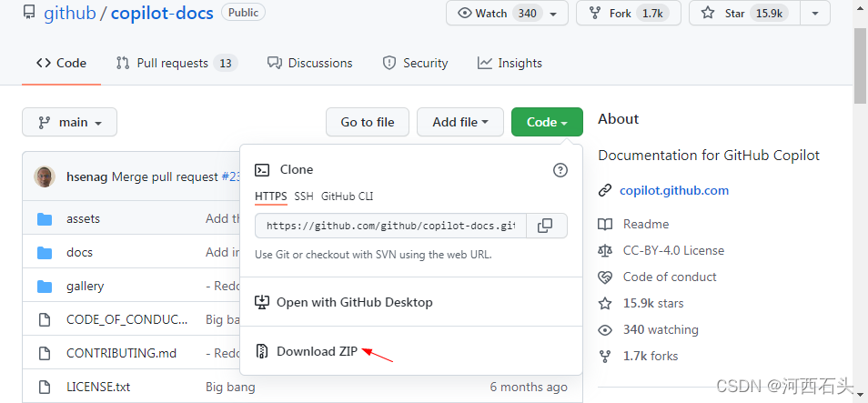This screenshot has width=868, height=403.
Task: Toggle the green Code dropdown button
Action: 547,122
